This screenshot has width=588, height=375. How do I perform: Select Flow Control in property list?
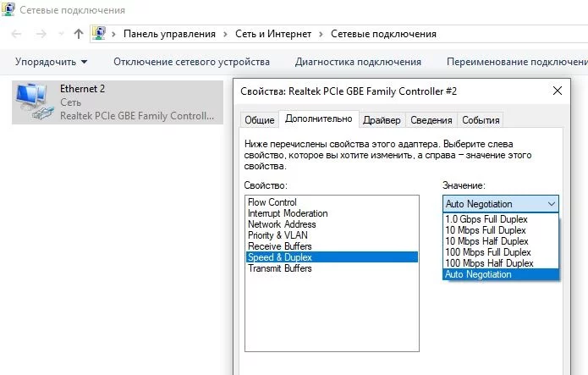272,202
